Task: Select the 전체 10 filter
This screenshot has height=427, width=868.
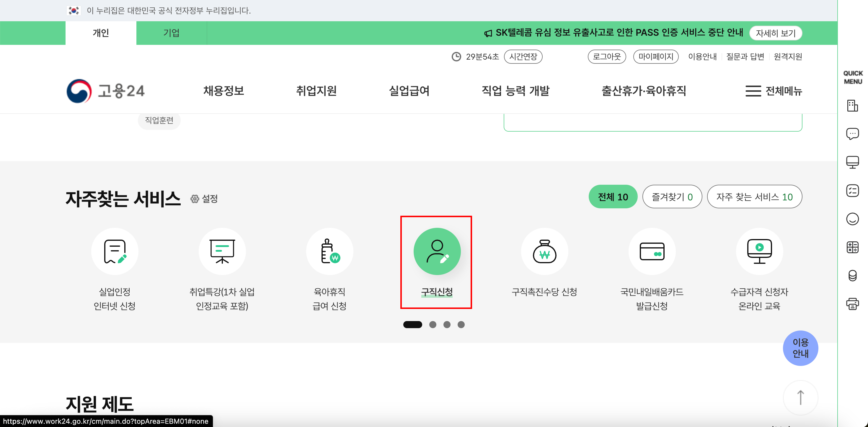Action: (x=613, y=197)
